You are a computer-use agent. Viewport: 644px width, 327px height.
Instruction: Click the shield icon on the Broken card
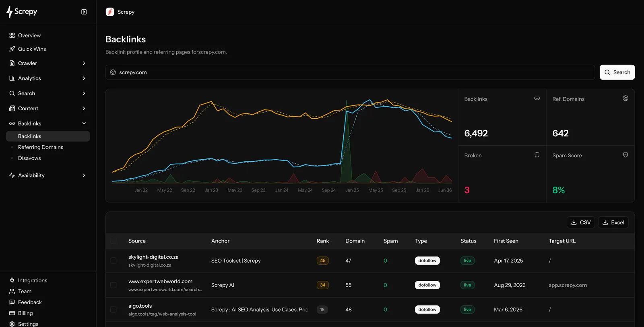537,155
